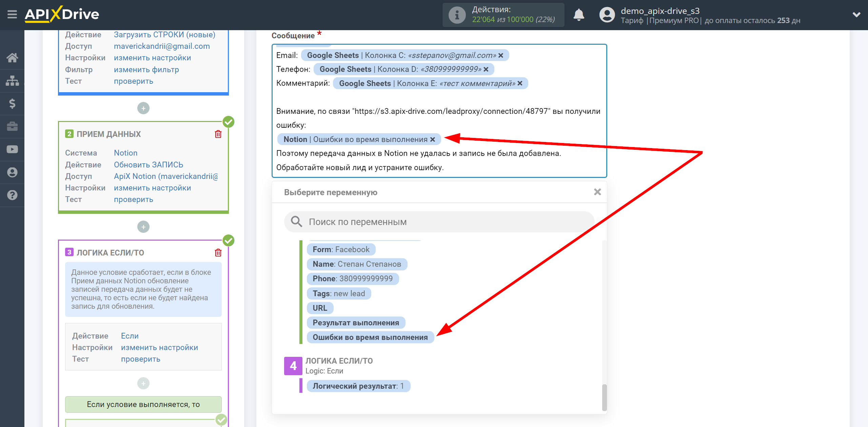This screenshot has height=427, width=868.
Task: Open the actions info icon
Action: 457,15
